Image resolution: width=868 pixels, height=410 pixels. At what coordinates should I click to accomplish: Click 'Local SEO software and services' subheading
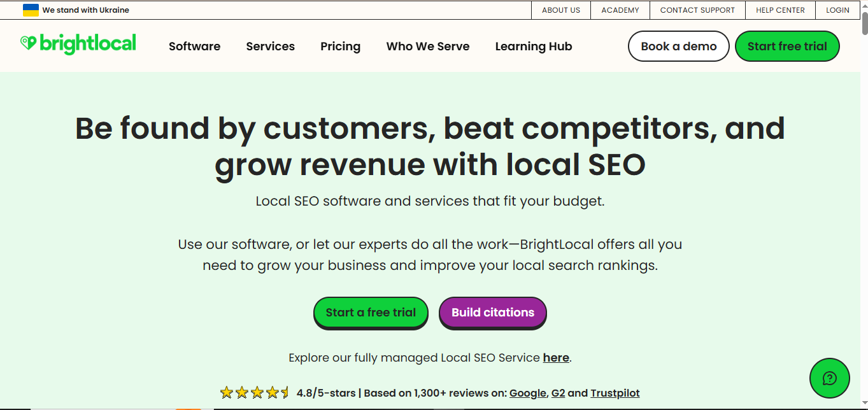coord(430,201)
